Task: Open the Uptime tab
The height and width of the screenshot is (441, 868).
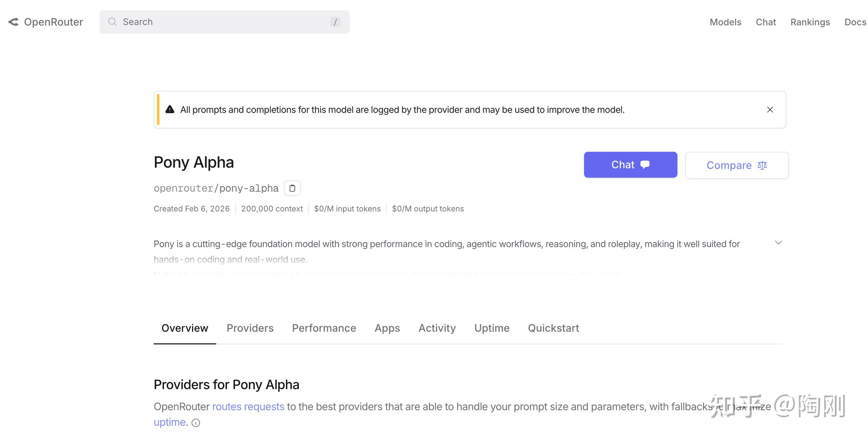Action: [x=492, y=328]
